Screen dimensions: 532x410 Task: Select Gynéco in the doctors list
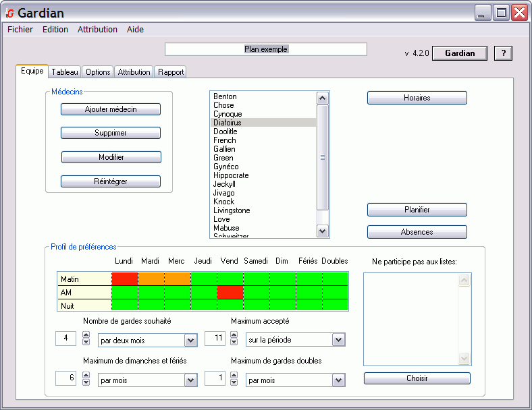point(263,167)
